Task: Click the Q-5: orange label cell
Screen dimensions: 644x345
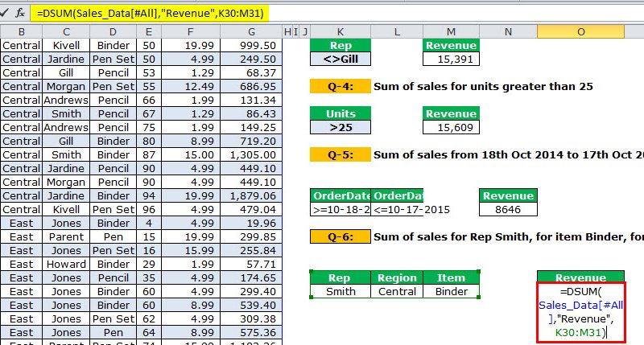Action: (x=341, y=154)
